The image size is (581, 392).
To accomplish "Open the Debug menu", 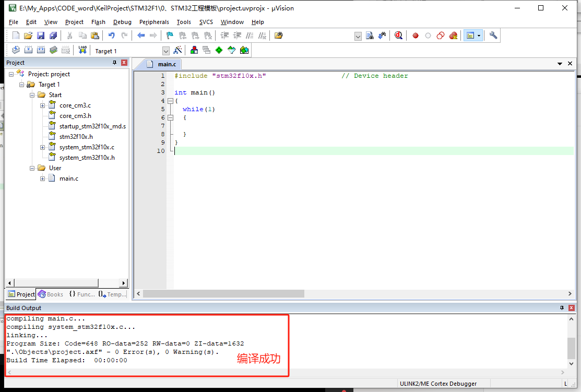I will (x=122, y=22).
